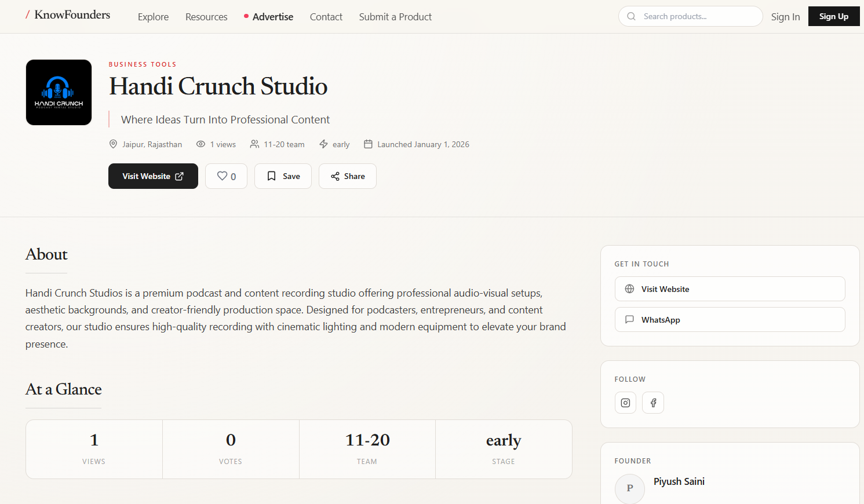The width and height of the screenshot is (864, 504).
Task: Click the eye views icon
Action: click(x=200, y=144)
